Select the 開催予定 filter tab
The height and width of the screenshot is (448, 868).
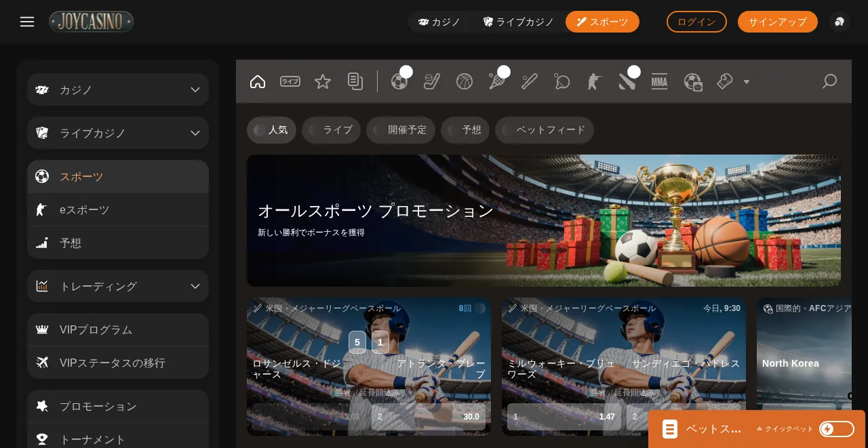tap(401, 130)
